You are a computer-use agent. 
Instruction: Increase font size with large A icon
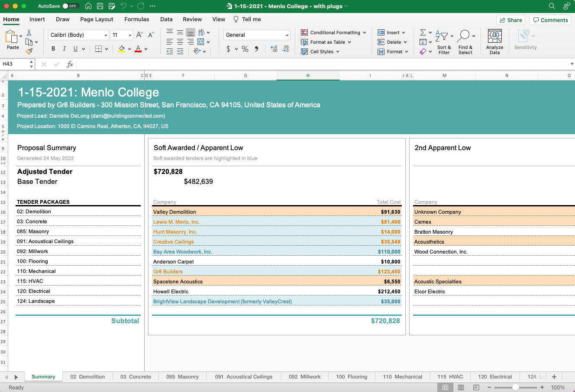pos(139,35)
